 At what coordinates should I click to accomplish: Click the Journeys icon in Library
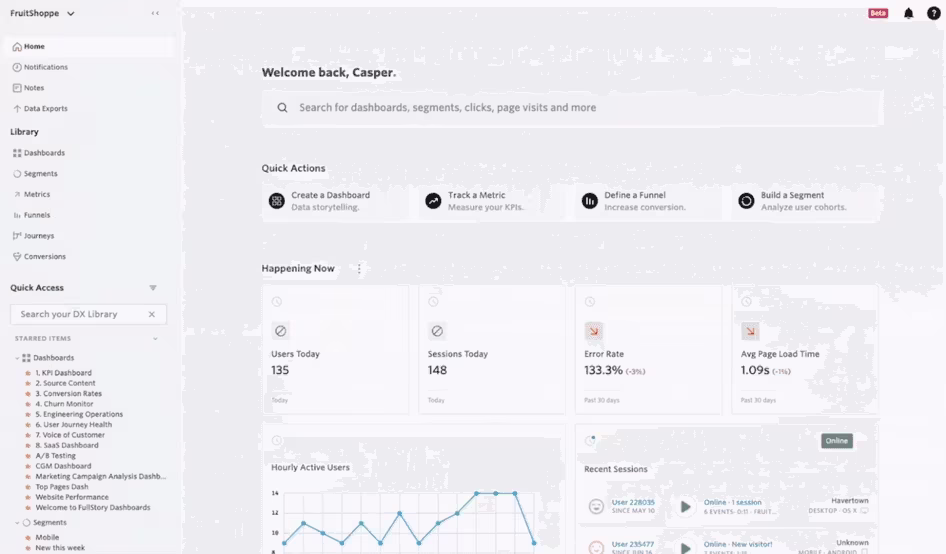[x=17, y=235]
